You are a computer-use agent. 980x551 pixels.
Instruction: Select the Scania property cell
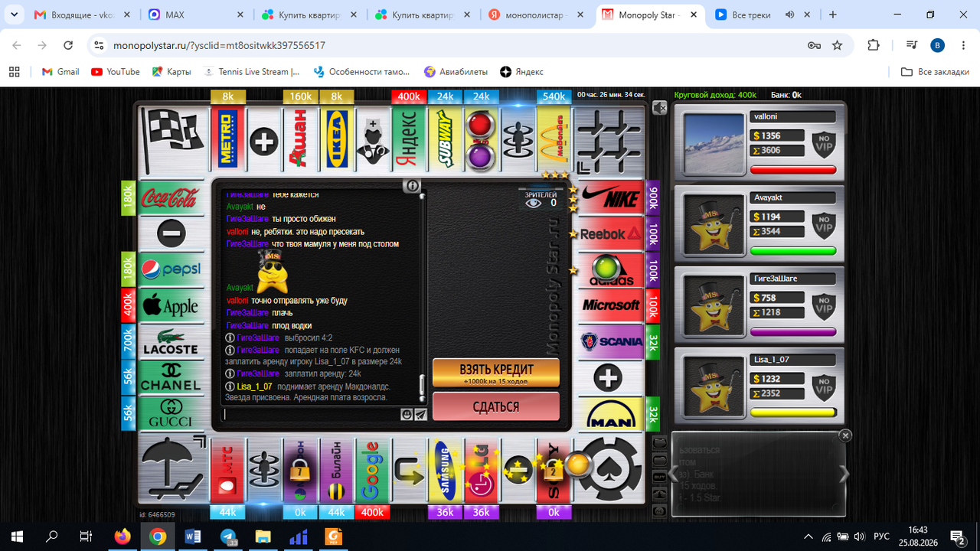pos(611,342)
